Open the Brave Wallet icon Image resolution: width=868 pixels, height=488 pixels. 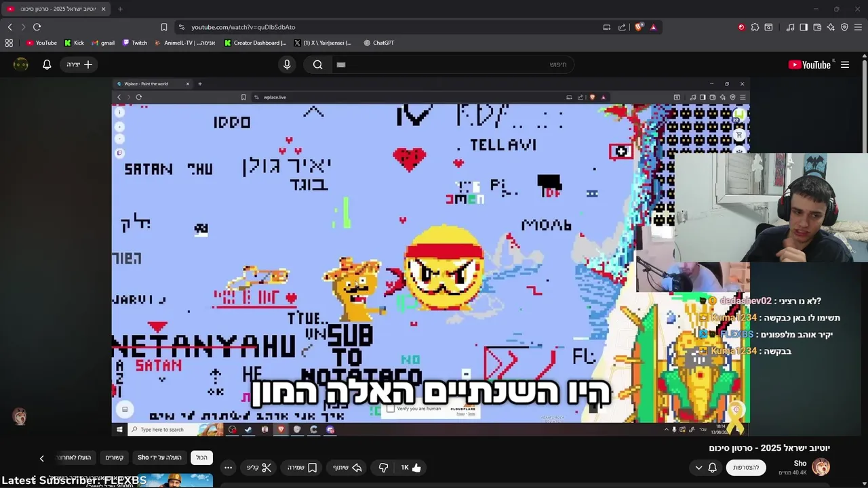[x=817, y=27]
